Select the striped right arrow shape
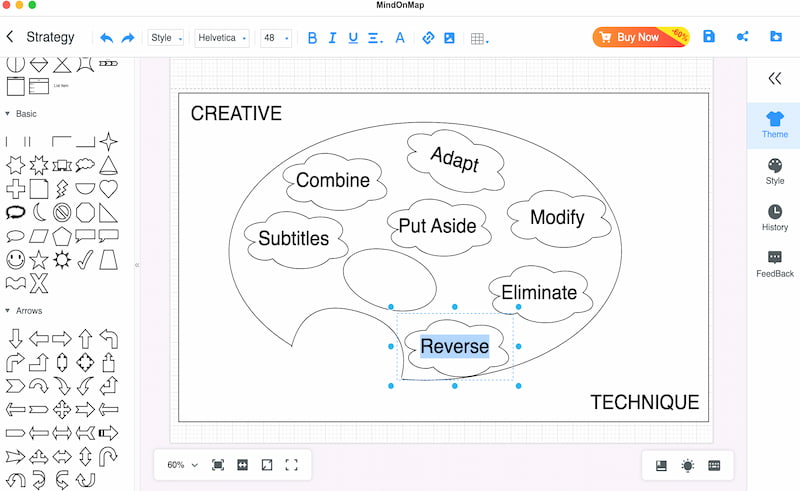This screenshot has height=491, width=800. (x=108, y=433)
